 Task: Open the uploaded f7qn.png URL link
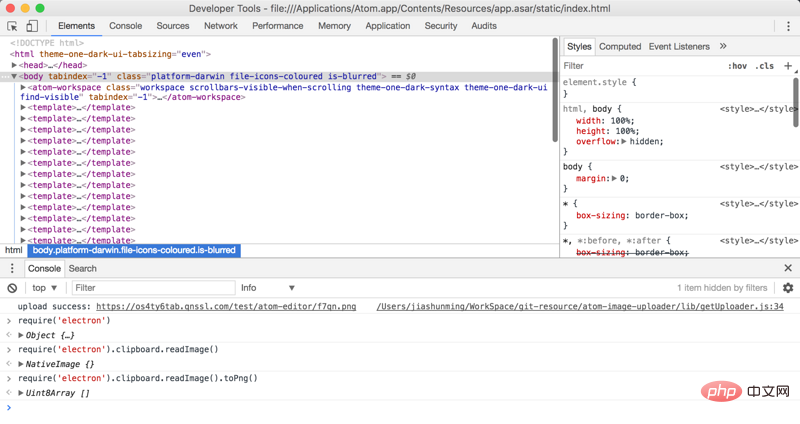226,307
